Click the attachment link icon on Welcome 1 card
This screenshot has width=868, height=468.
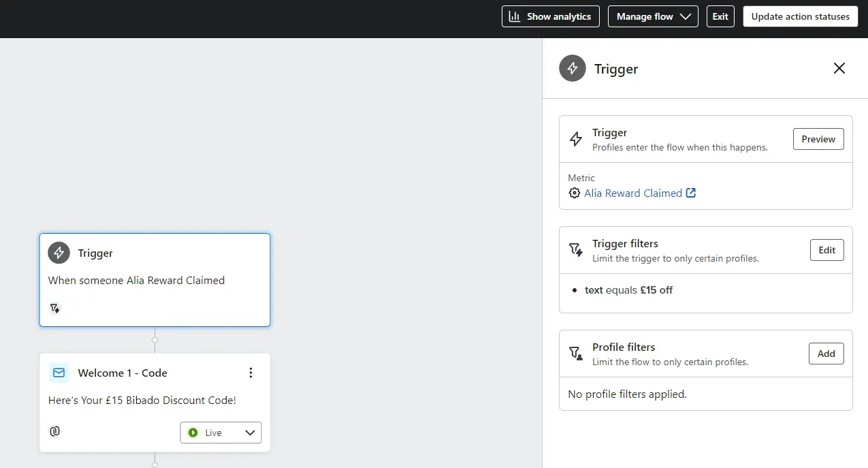point(54,431)
